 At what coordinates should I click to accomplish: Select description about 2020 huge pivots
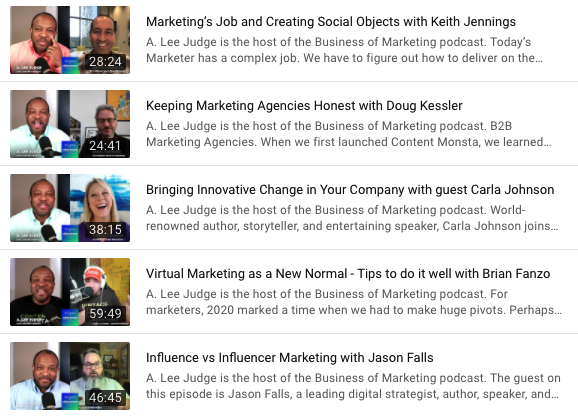pos(354,302)
